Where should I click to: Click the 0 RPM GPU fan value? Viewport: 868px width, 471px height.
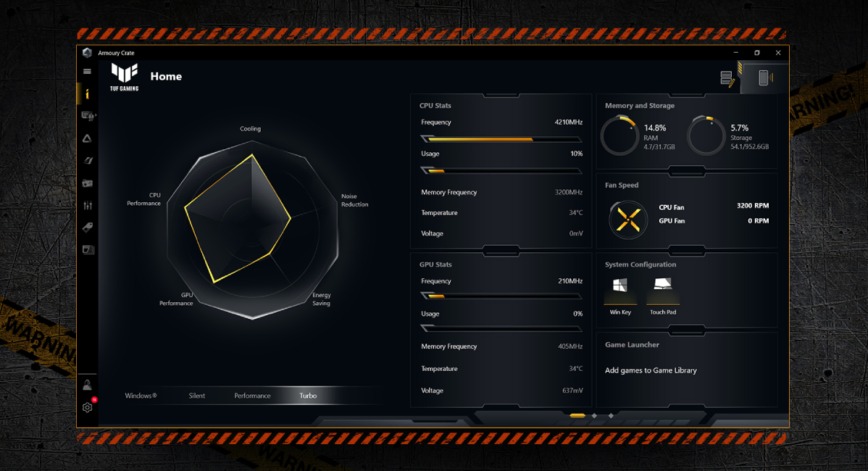[x=758, y=220]
